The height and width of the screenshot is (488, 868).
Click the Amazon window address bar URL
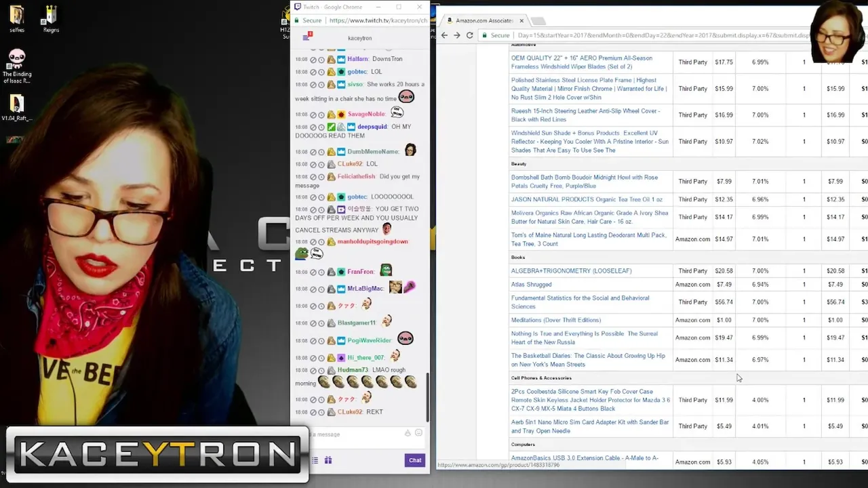point(665,35)
